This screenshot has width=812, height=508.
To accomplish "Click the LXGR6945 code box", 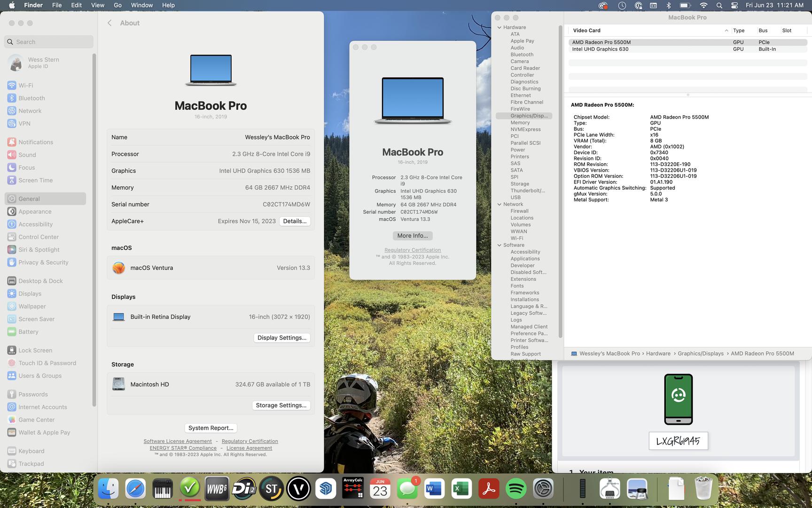I will [678, 441].
